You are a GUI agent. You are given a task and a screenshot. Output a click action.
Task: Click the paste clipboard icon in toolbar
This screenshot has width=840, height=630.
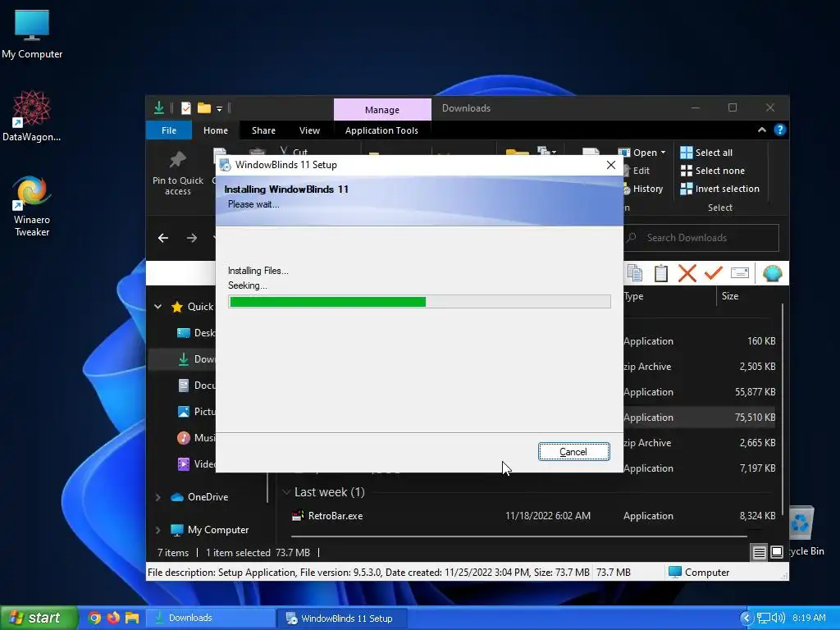point(661,273)
